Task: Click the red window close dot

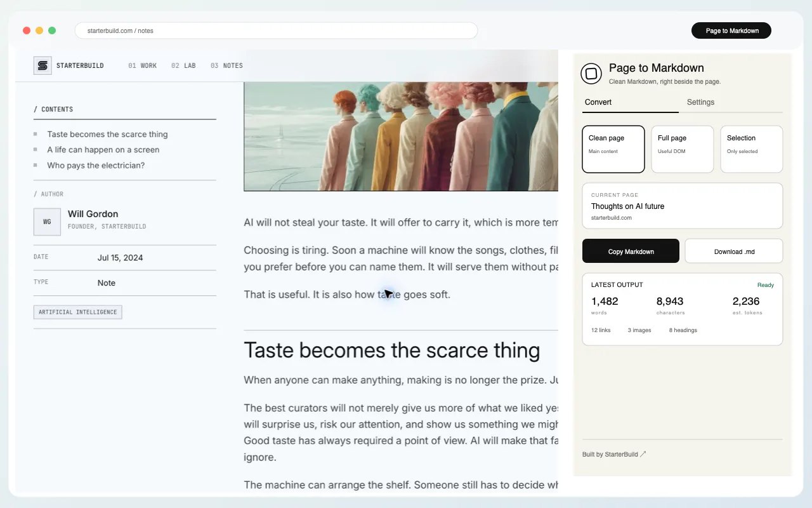Action: coord(27,30)
